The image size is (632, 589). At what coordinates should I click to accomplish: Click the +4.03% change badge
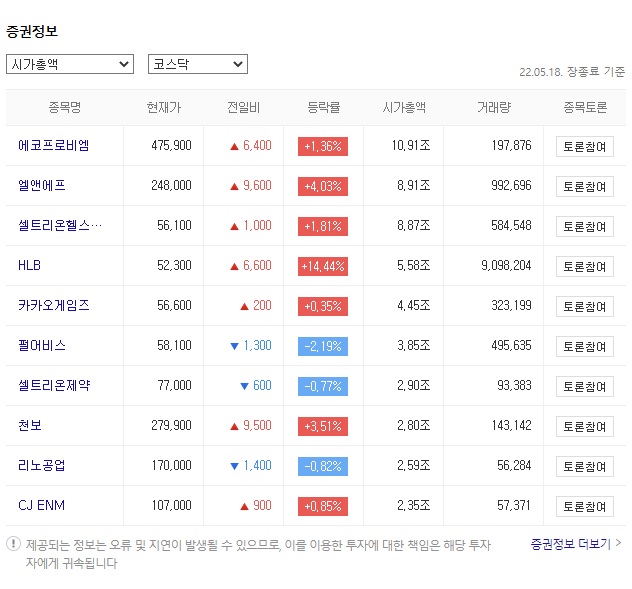tap(323, 186)
